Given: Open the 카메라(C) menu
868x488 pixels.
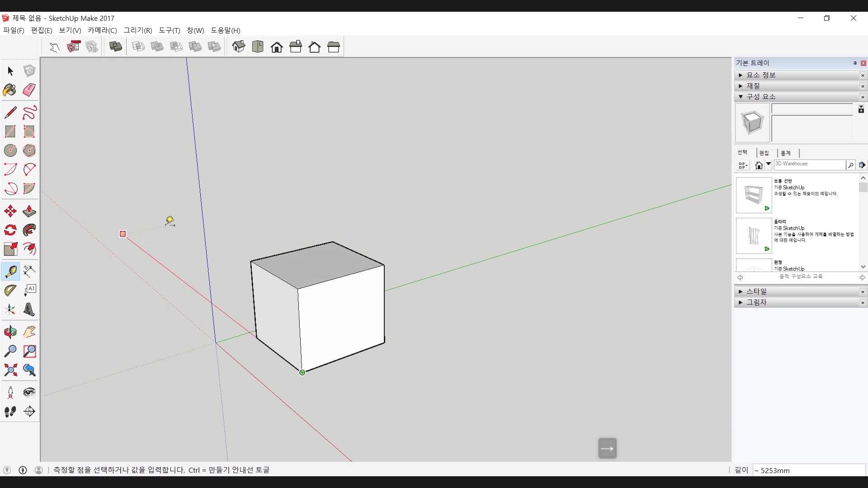Looking at the screenshot, I should [102, 30].
